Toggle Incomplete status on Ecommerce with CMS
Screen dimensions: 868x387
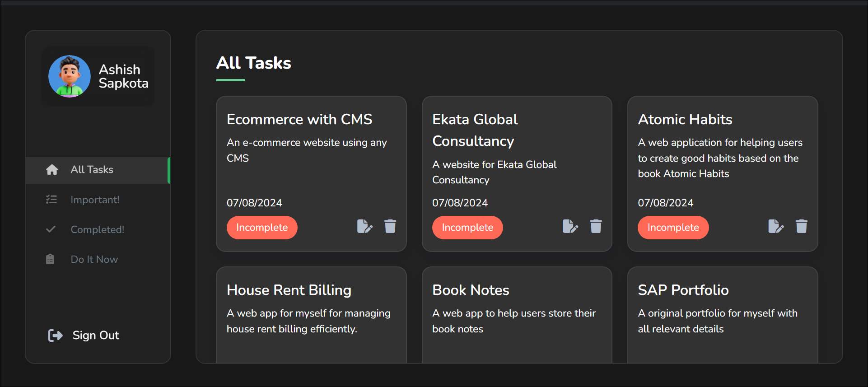262,228
